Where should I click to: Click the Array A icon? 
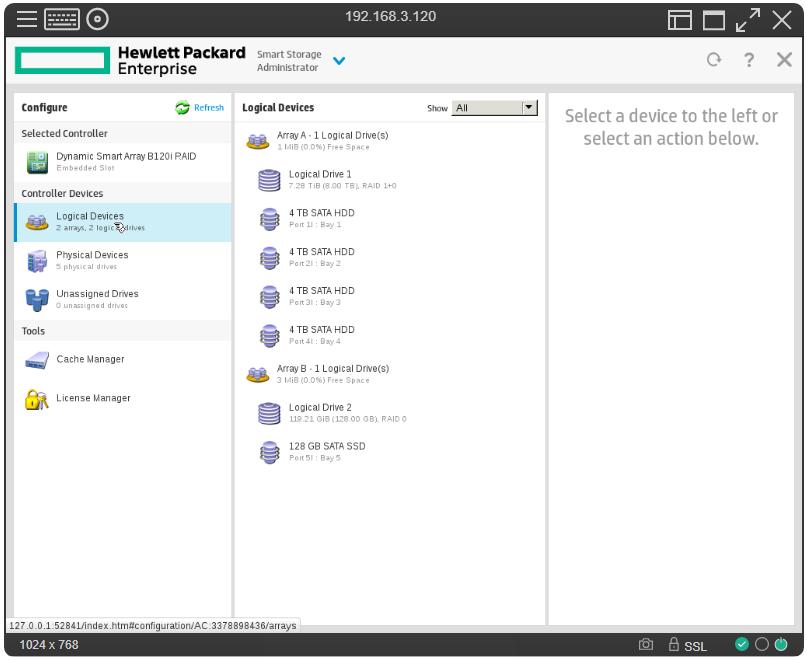tap(258, 141)
